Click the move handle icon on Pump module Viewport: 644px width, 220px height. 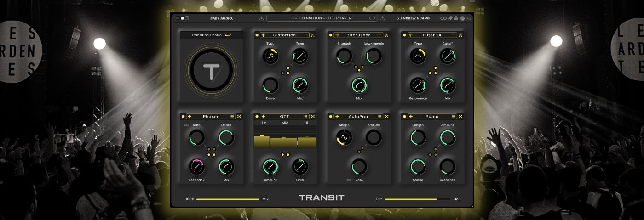coord(411,117)
